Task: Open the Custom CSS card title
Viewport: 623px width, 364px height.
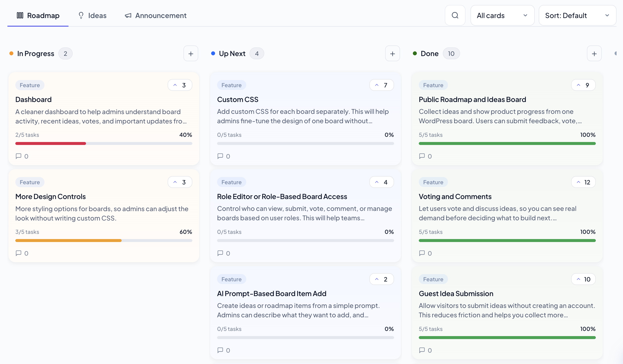Action: coord(238,100)
